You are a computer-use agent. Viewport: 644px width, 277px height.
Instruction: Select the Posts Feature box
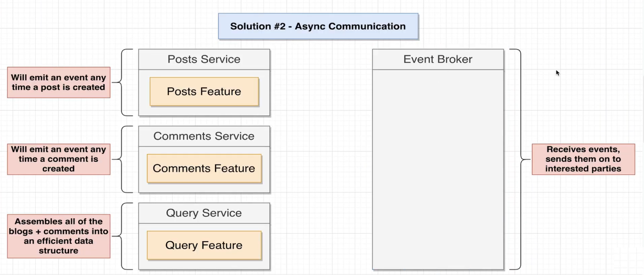coord(204,92)
